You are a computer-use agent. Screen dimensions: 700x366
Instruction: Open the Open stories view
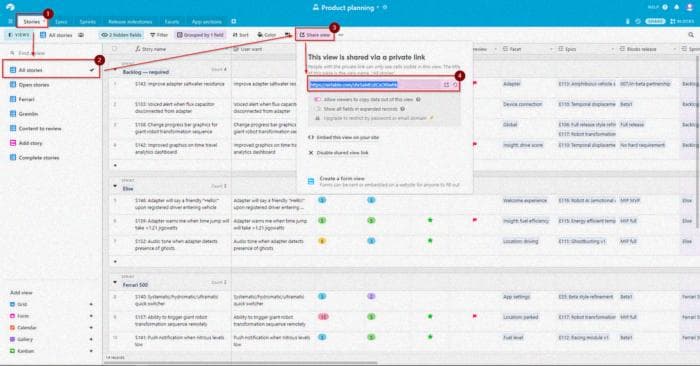tap(51, 85)
